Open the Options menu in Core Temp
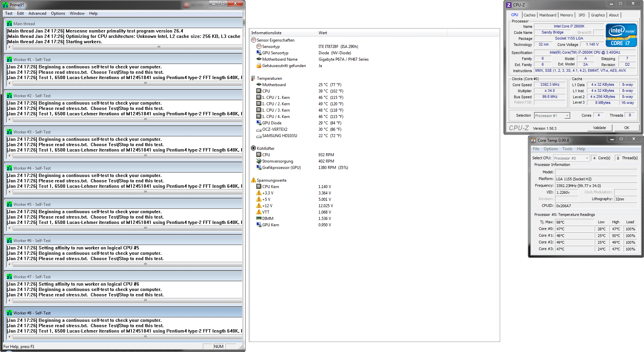 [x=550, y=149]
